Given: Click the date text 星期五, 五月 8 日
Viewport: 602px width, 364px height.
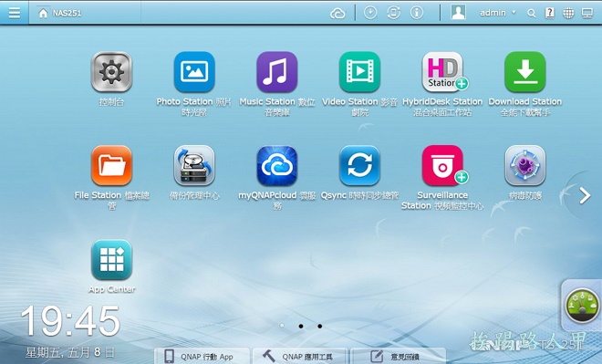Looking at the screenshot, I should coord(70,352).
